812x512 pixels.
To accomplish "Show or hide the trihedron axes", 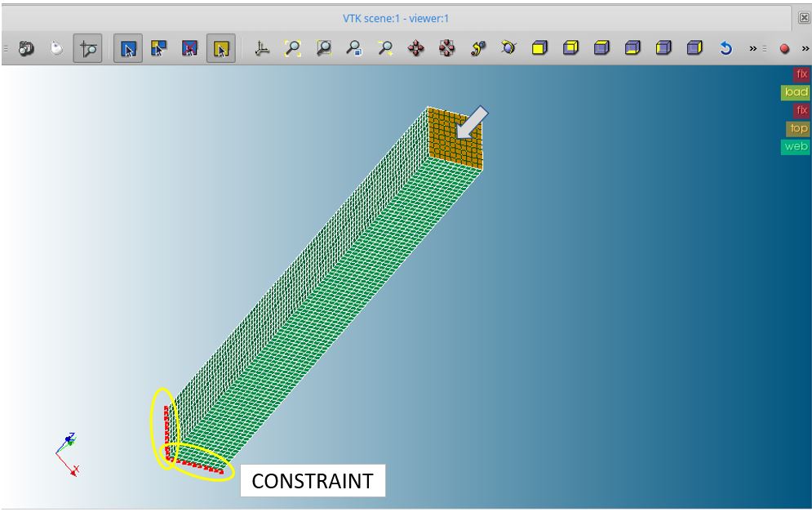I will point(262,49).
